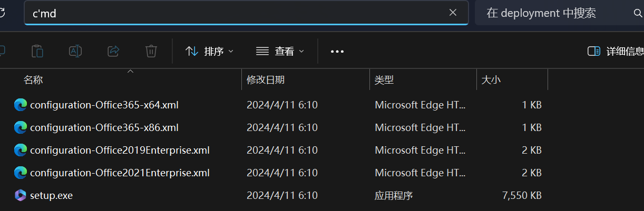Select the setup.exe file name
The image size is (644, 211).
tap(51, 195)
